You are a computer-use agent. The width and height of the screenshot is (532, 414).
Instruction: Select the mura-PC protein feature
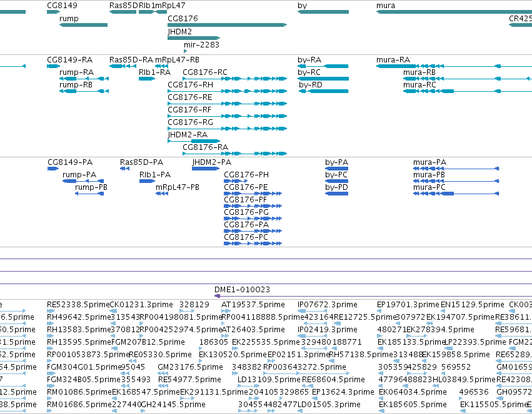[456, 194]
